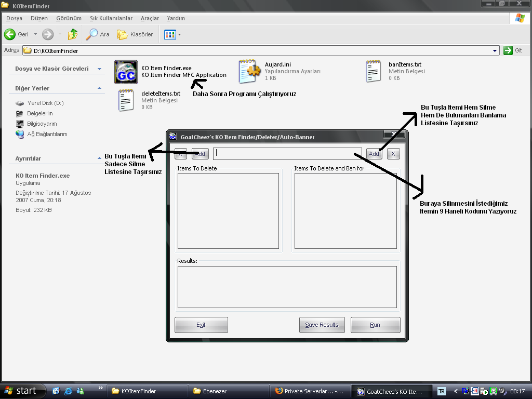Click the Save Results button
532x399 pixels.
pyautogui.click(x=322, y=325)
